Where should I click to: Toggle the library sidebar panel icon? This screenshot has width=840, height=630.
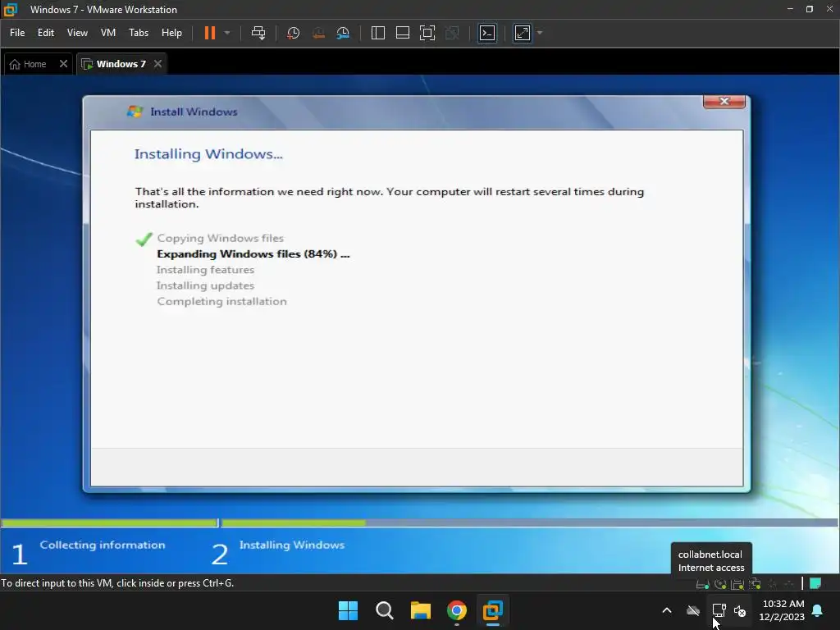pyautogui.click(x=377, y=33)
